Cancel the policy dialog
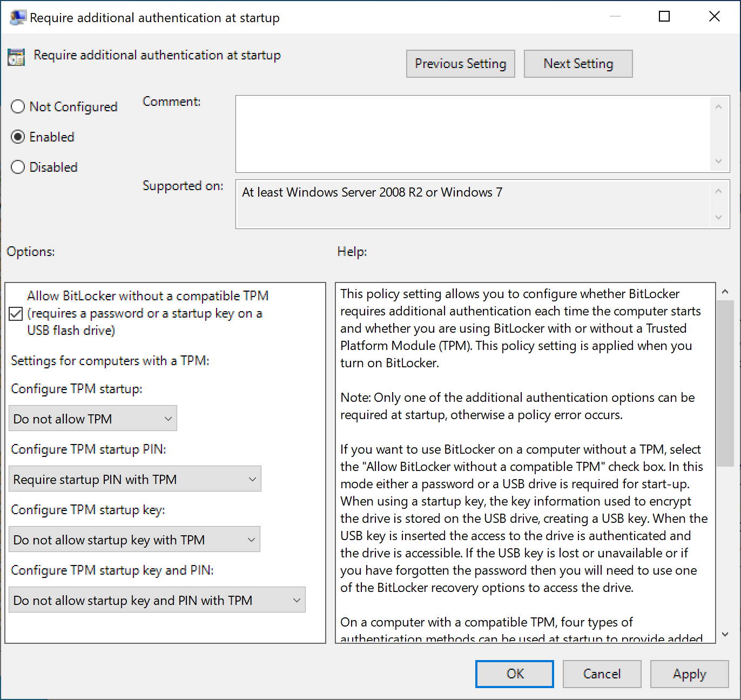Screen dimensions: 741x700 click(x=602, y=674)
